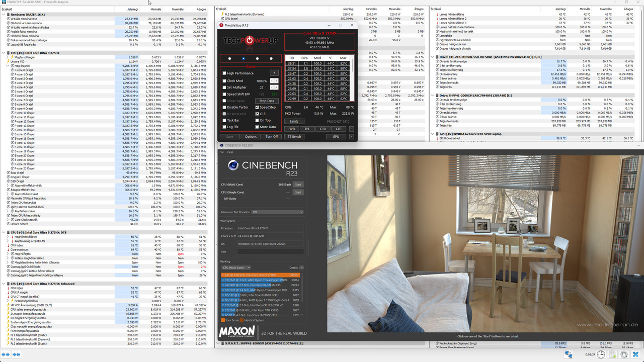Open the Minimum Test Duration dropdown
The width and height of the screenshot is (644, 362).
click(x=277, y=212)
